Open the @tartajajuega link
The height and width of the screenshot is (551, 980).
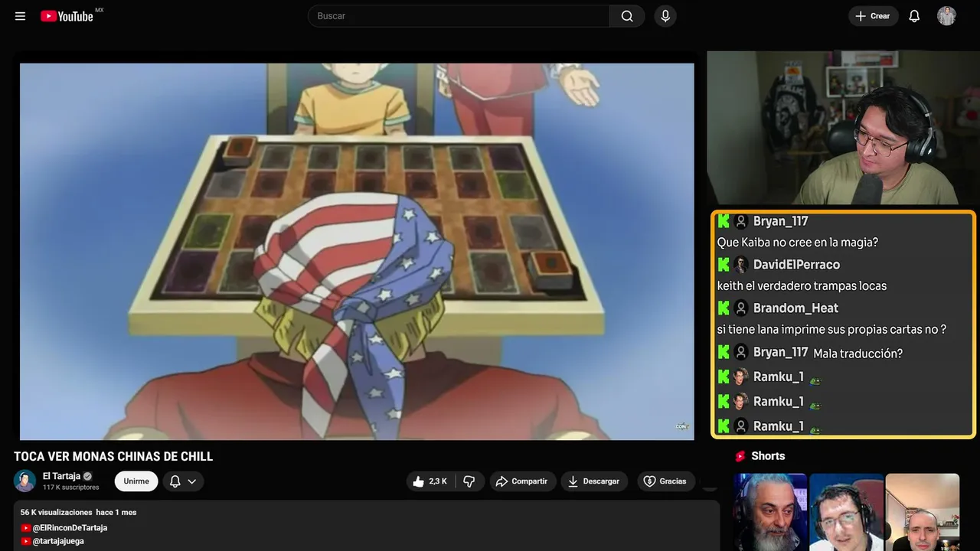pos(58,541)
